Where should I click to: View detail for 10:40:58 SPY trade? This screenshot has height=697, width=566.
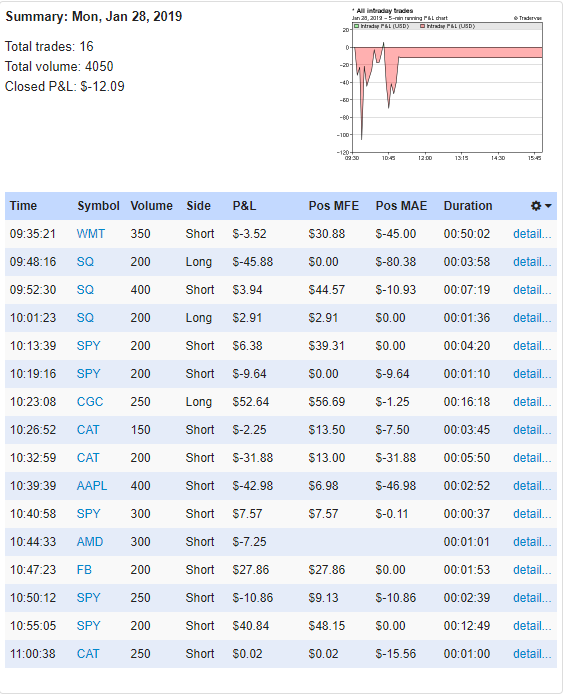pos(532,514)
